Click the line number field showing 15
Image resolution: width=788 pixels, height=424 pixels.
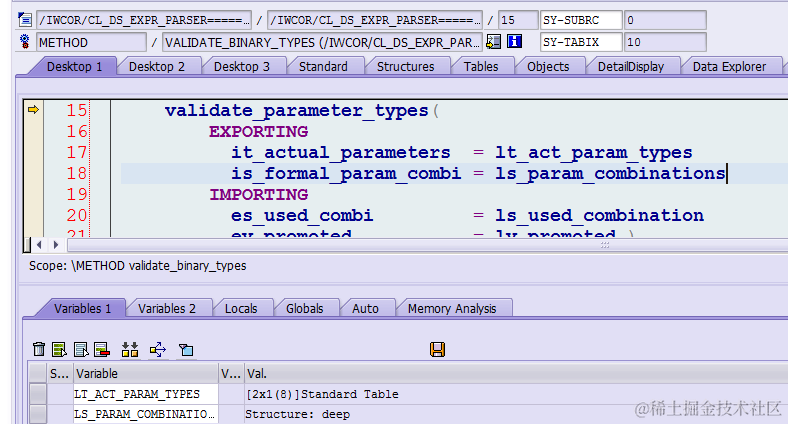click(518, 20)
